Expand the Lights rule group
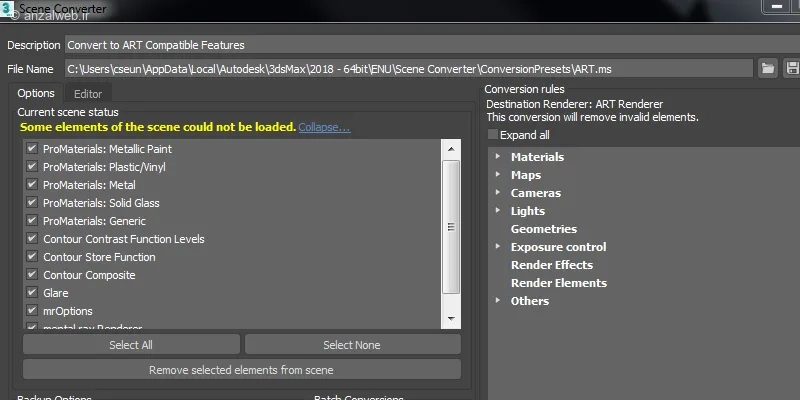 click(x=497, y=211)
